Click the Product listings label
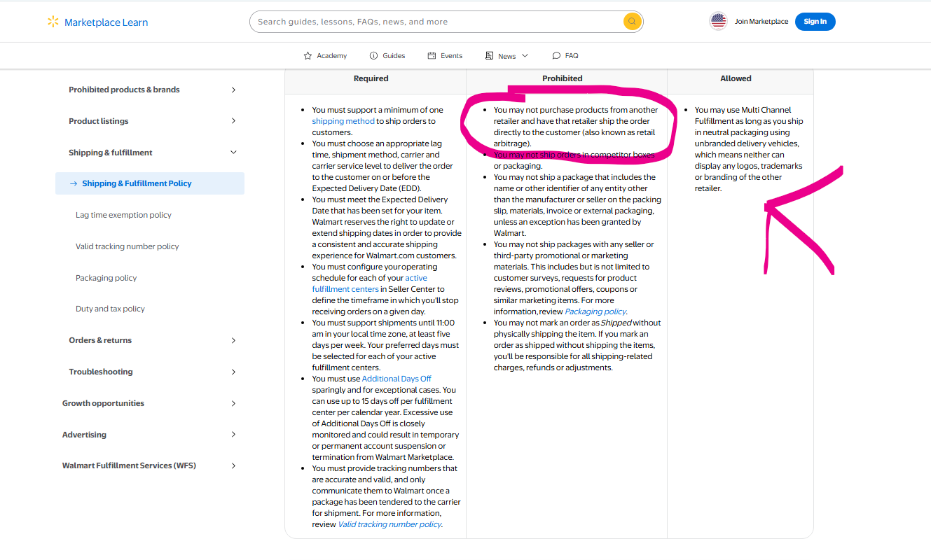 point(99,121)
